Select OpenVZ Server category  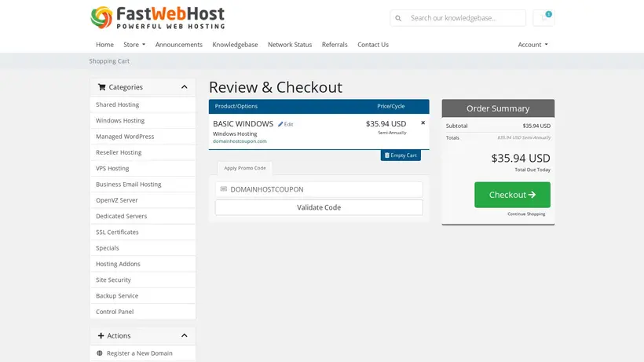pos(142,200)
